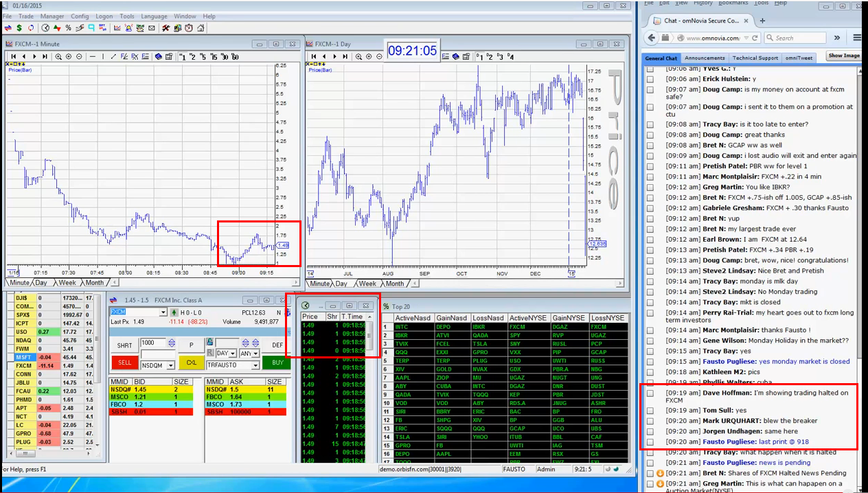Click zoom-in plus icon on 1 Minute chart

pyautogui.click(x=69, y=56)
